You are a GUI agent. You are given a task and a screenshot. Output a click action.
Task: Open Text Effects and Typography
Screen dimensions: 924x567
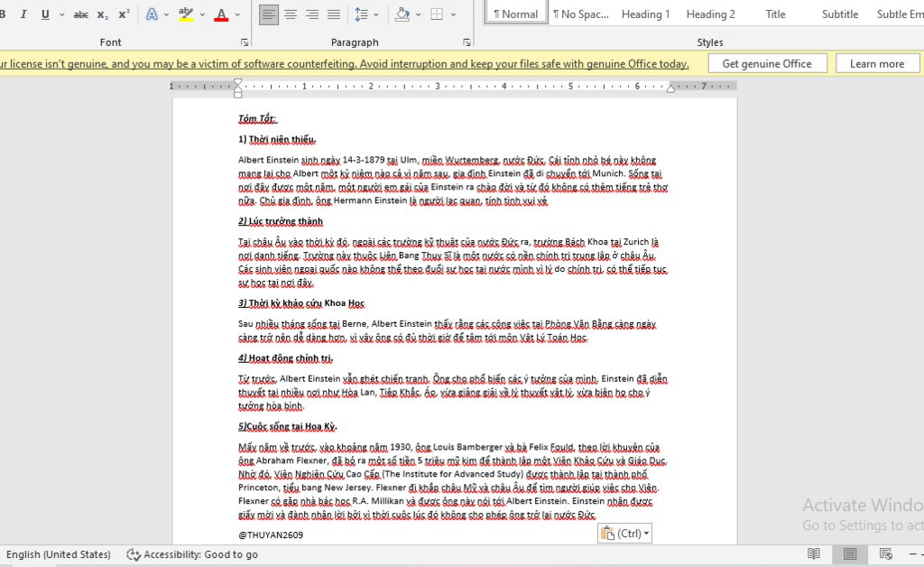pyautogui.click(x=152, y=14)
